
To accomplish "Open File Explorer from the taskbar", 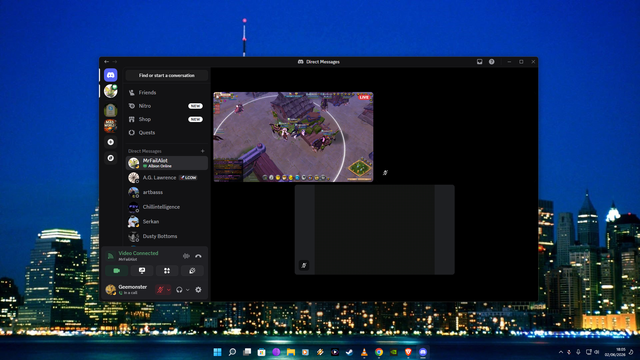I will [x=291, y=352].
